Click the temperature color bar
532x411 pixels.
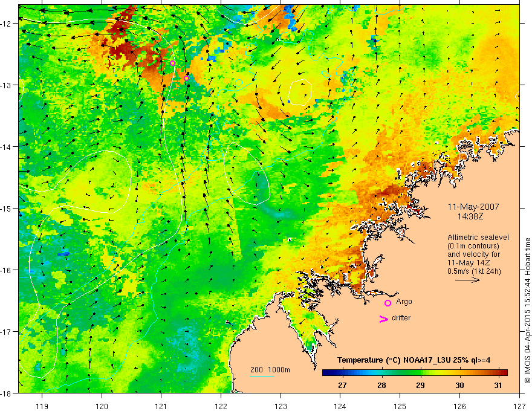coord(415,373)
